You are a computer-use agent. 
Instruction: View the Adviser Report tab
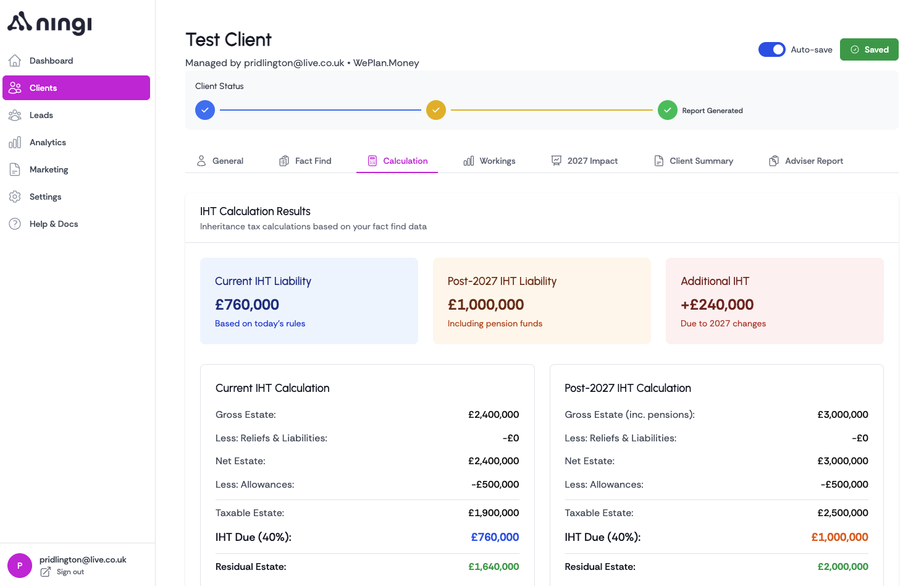805,161
